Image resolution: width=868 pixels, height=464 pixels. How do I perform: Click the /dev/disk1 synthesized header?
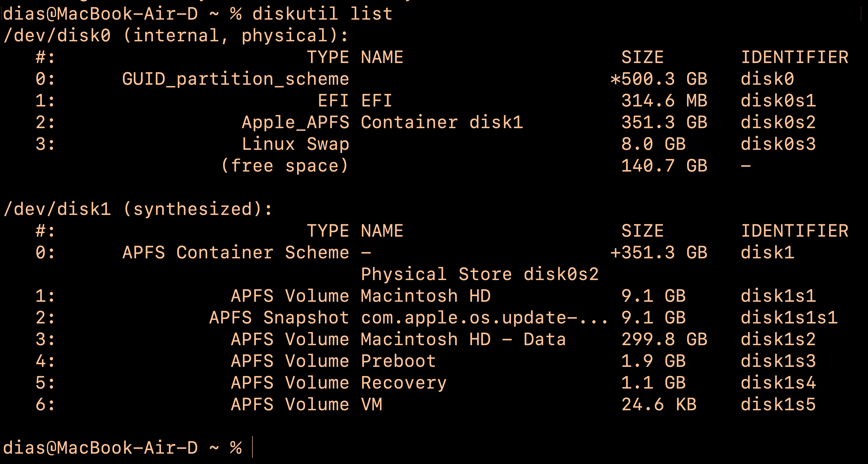pos(137,209)
